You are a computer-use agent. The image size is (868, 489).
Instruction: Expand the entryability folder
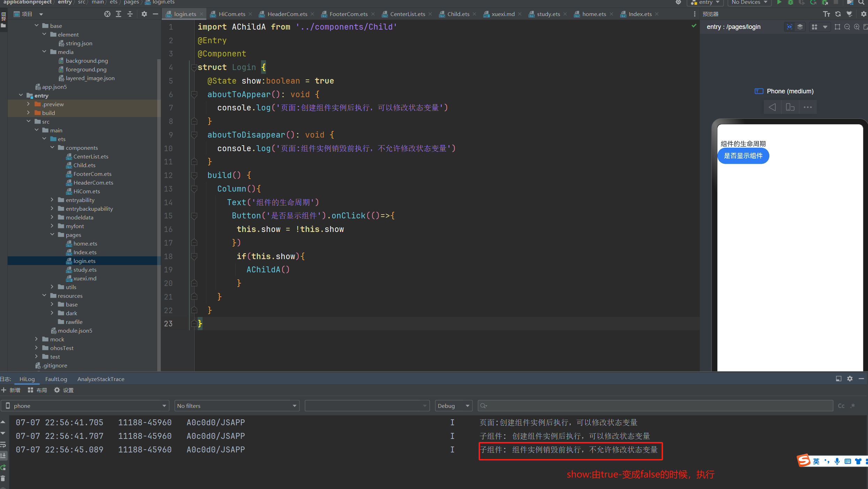click(52, 200)
